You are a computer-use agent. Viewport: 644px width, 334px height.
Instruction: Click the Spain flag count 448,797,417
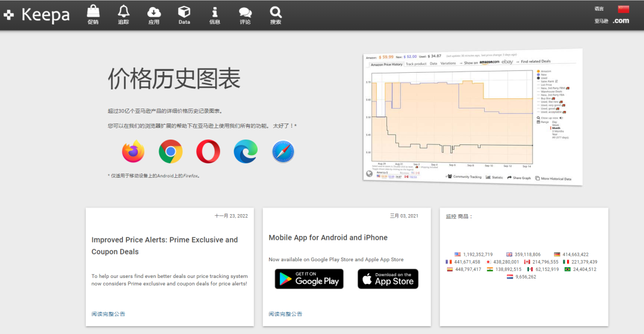[464, 270]
